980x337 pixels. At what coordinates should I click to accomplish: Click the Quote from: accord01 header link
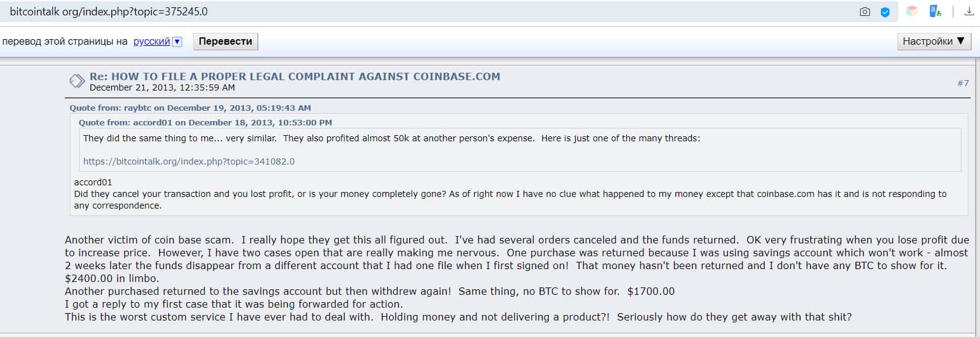(x=205, y=122)
